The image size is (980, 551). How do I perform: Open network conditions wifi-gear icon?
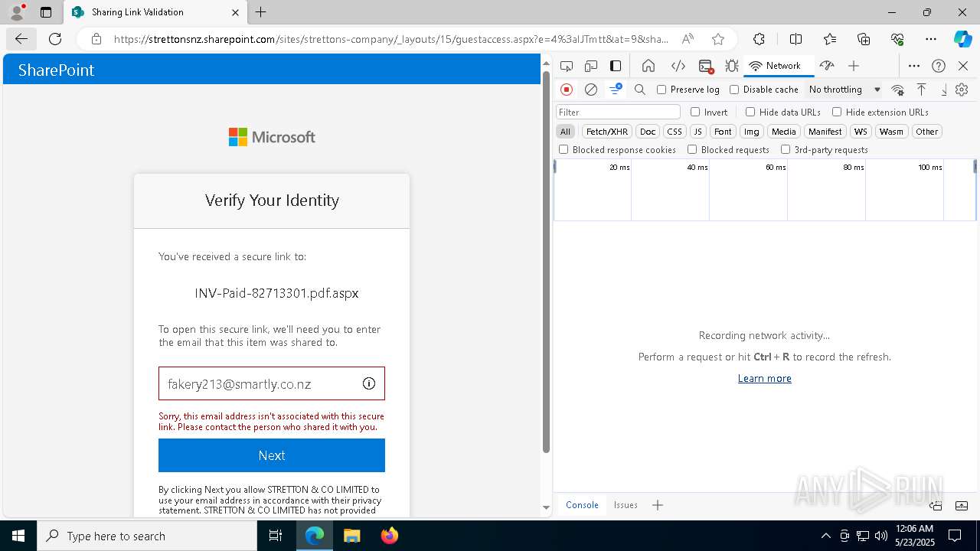tap(898, 90)
